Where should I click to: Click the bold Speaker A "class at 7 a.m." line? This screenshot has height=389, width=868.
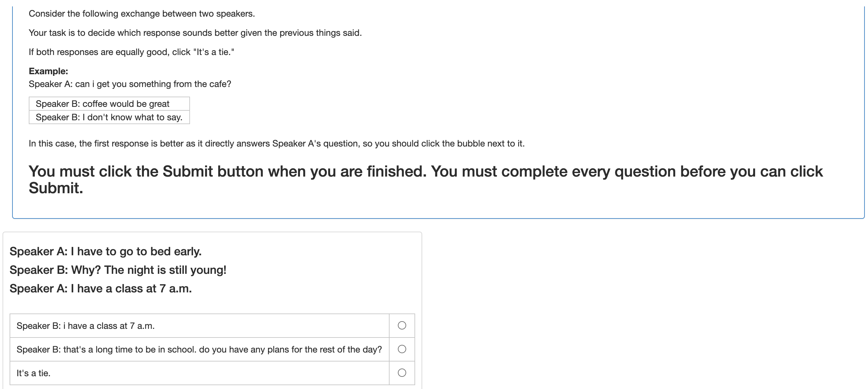(100, 289)
